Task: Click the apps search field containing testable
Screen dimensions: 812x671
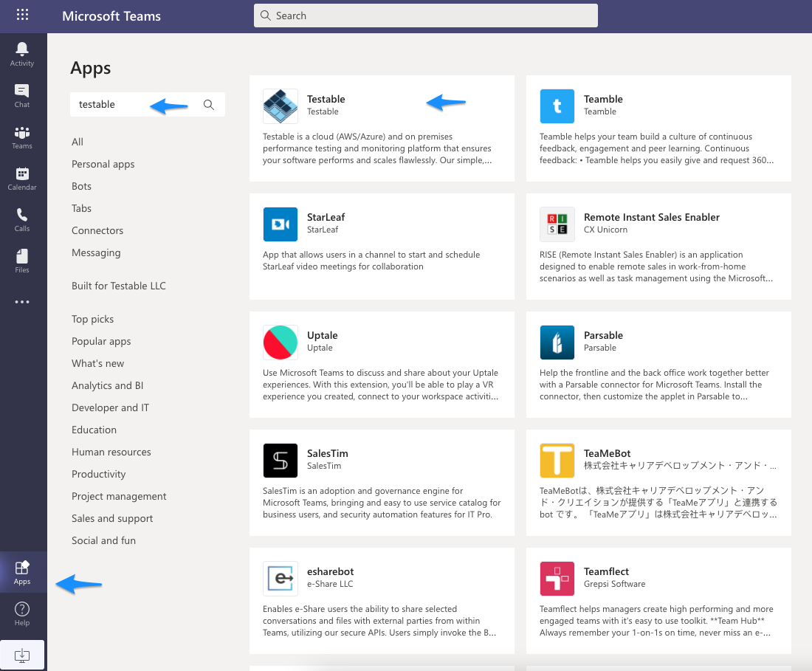Action: (x=148, y=105)
